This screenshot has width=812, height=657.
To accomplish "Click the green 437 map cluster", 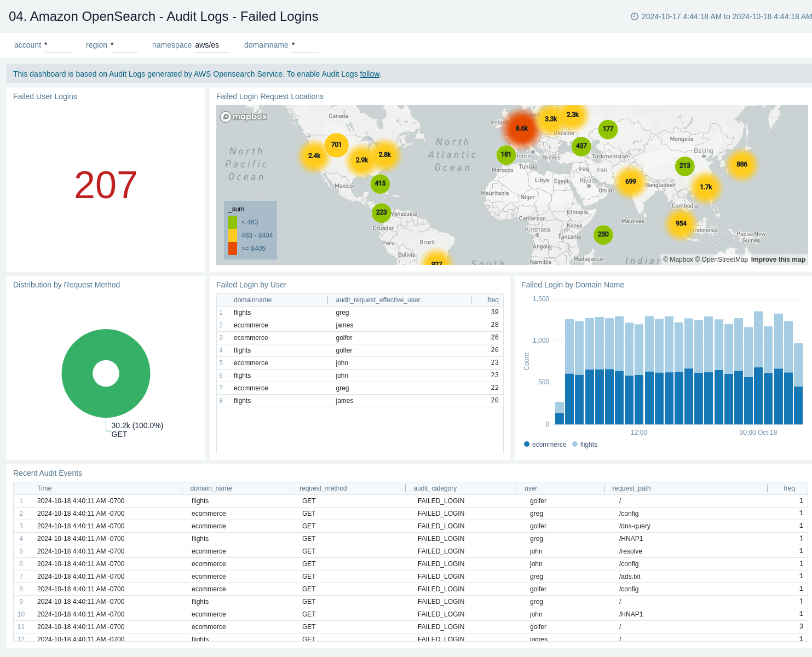I will (581, 146).
